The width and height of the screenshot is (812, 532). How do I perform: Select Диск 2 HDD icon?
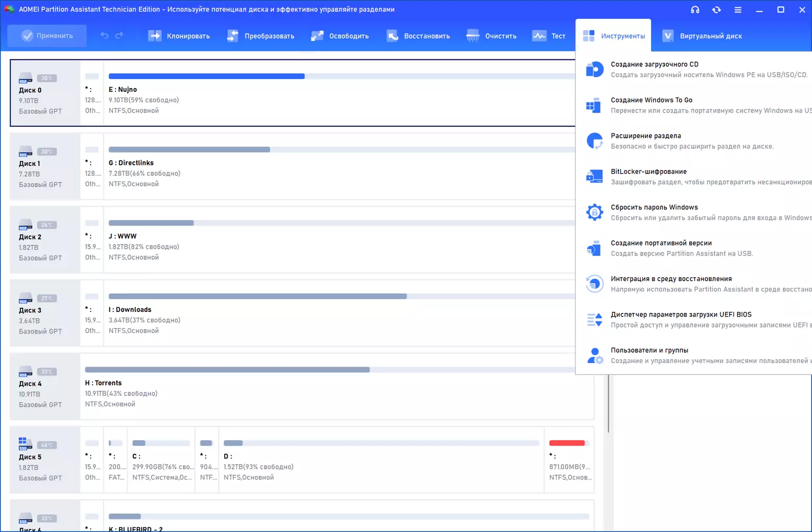[26, 224]
